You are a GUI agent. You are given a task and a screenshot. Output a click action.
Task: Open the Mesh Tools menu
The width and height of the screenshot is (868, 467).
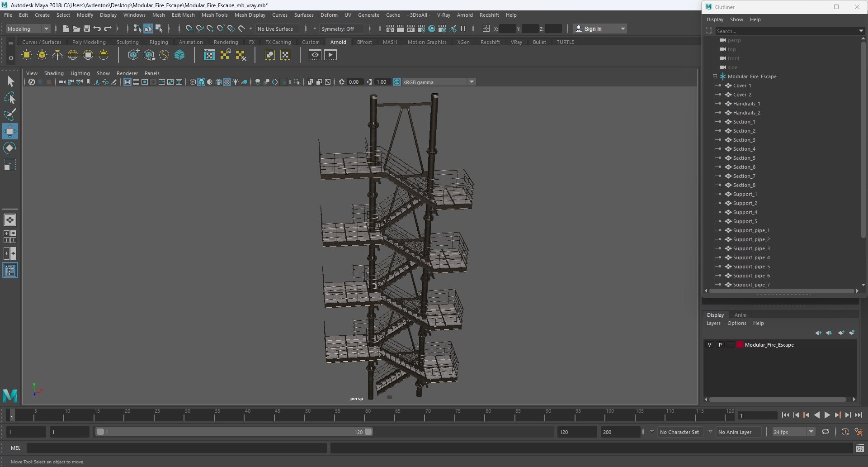(214, 15)
